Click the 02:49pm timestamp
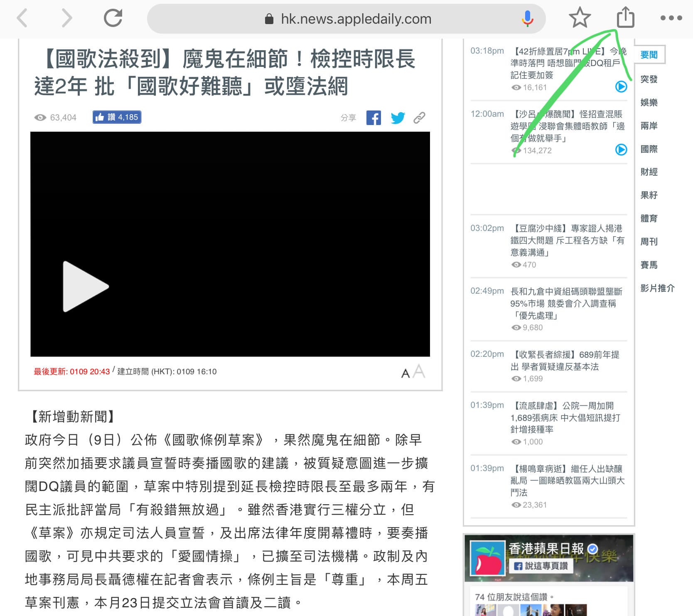The image size is (693, 616). pyautogui.click(x=487, y=291)
